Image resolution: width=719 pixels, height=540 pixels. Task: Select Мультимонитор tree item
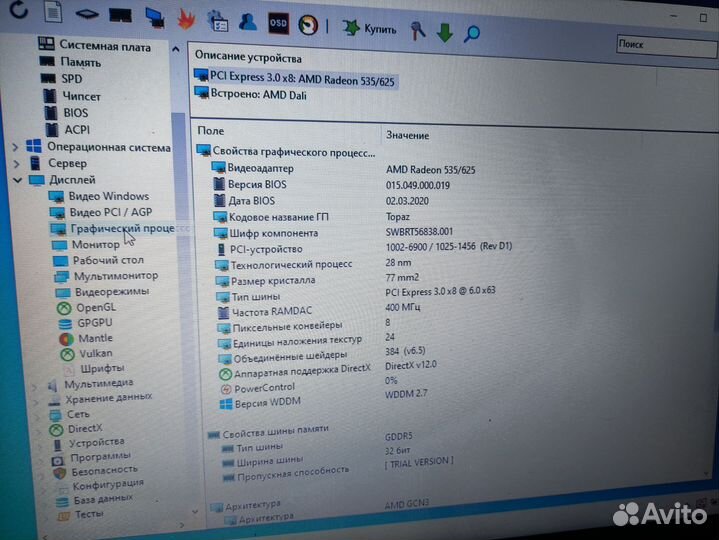pos(106,276)
